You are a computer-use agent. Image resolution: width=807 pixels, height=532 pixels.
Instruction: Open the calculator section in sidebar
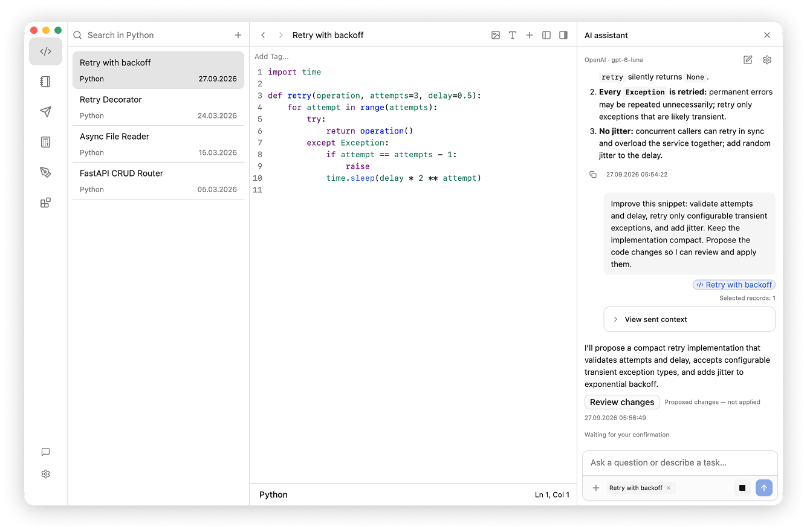[45, 142]
